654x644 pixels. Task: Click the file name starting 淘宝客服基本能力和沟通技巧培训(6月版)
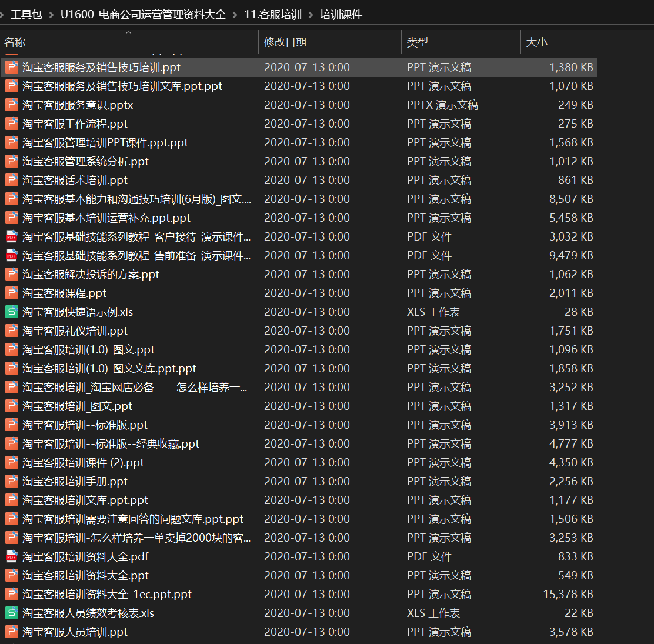coord(137,199)
